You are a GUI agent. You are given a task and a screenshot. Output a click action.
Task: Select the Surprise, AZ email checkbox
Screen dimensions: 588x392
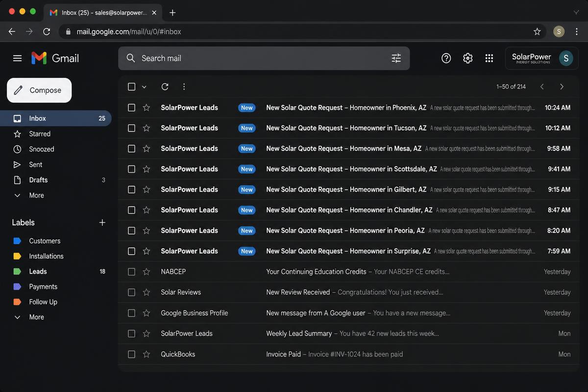131,251
